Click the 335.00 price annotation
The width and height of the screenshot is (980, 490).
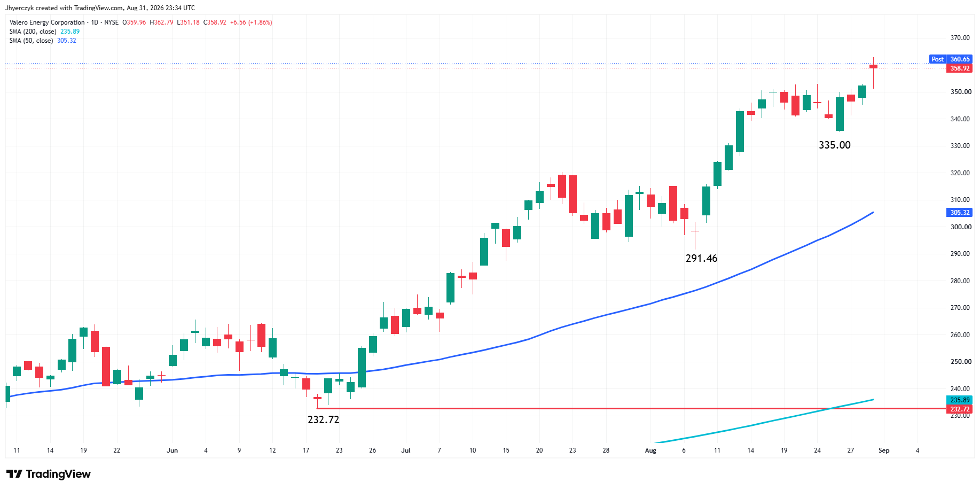click(x=835, y=145)
